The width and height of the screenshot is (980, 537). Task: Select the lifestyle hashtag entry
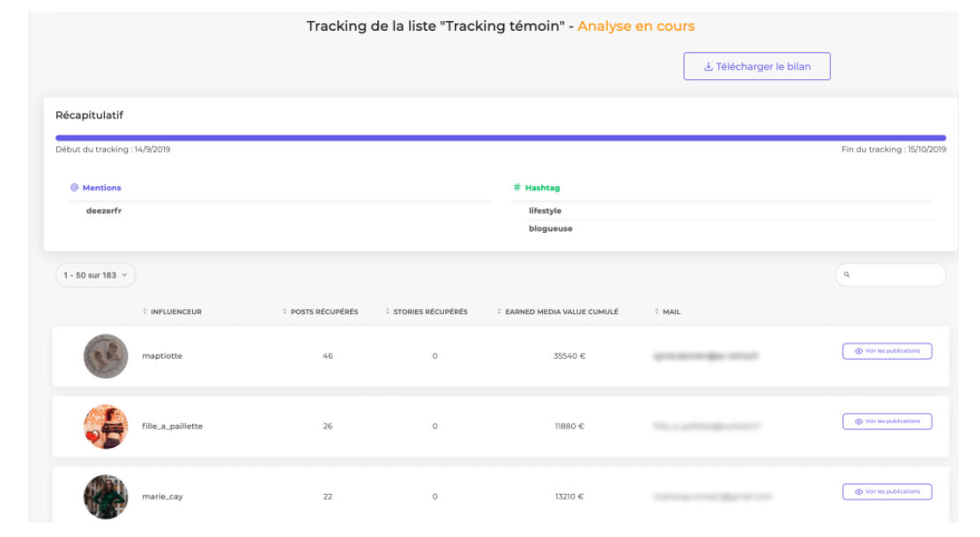point(545,211)
